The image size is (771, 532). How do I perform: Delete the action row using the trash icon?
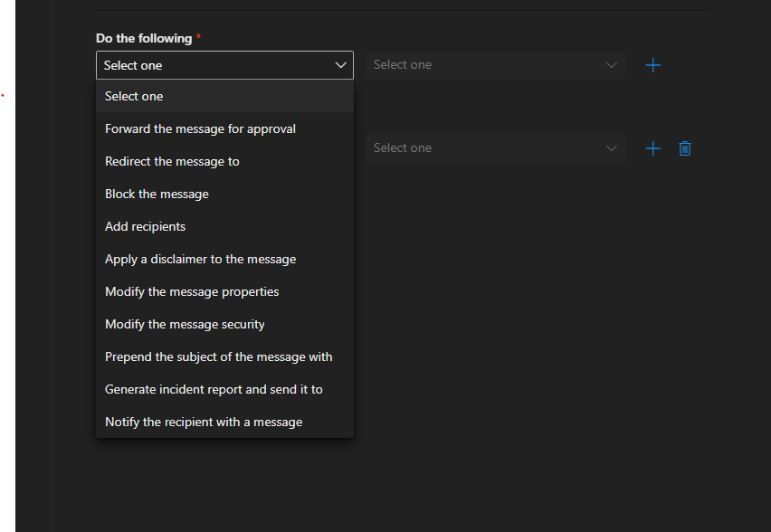pos(685,148)
